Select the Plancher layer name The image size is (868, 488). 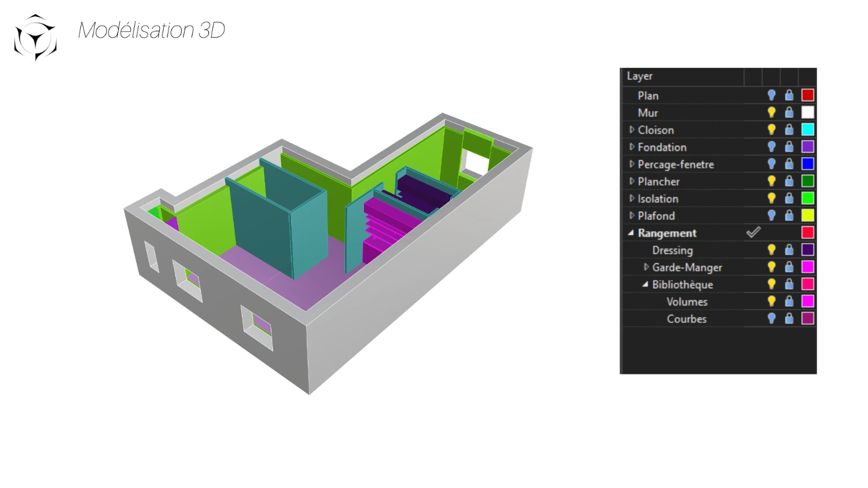click(x=659, y=181)
